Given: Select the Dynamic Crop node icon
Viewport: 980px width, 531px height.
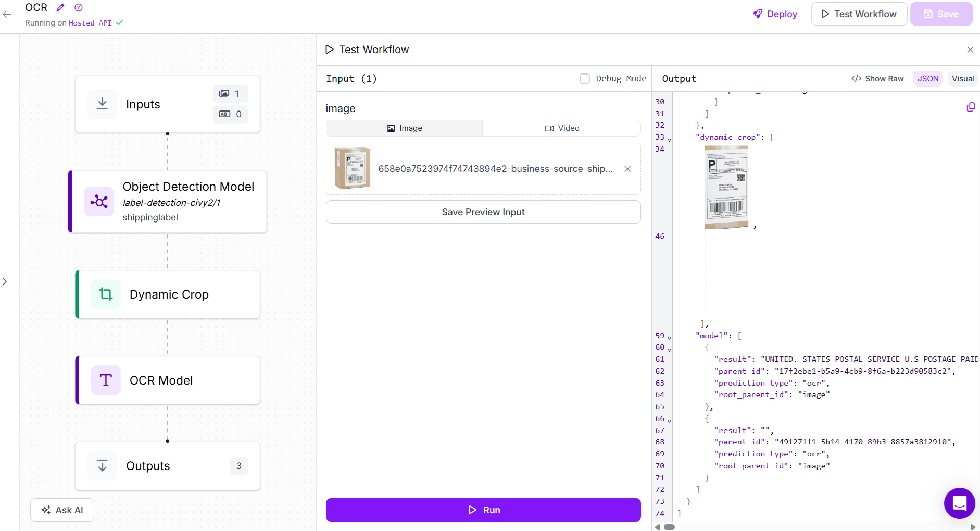Looking at the screenshot, I should pyautogui.click(x=106, y=294).
